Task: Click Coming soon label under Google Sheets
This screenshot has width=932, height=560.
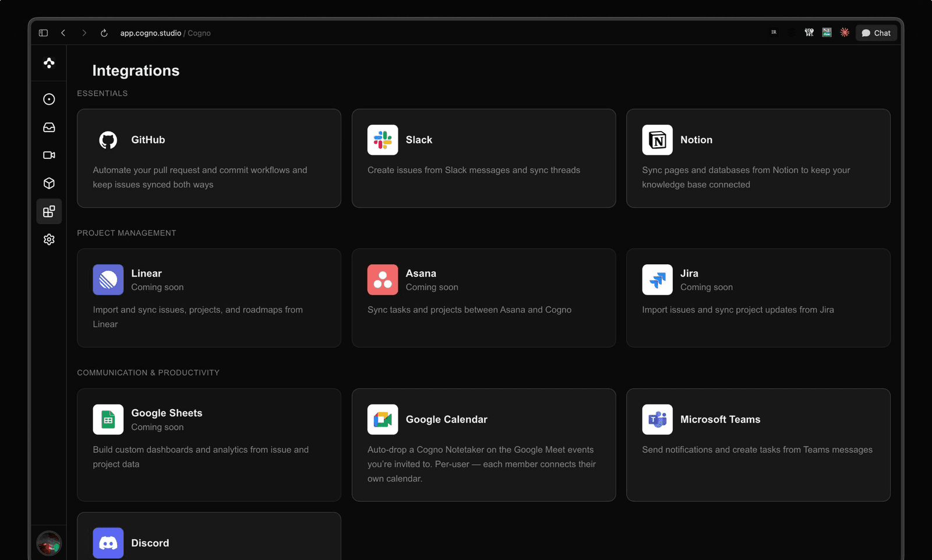Action: click(x=157, y=427)
